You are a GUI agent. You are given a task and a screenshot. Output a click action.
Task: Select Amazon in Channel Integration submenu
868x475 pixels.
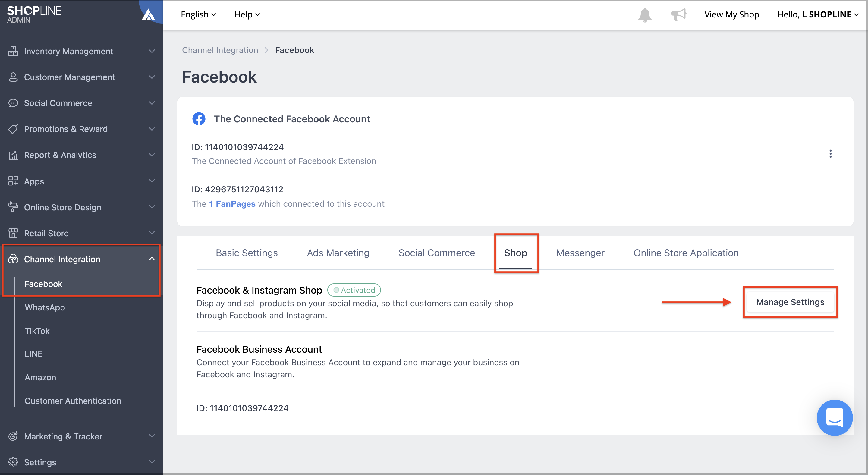point(40,377)
